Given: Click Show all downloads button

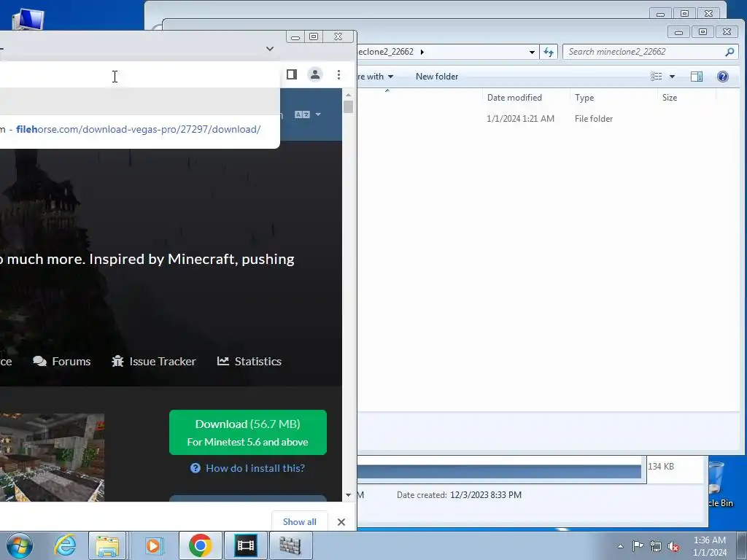Looking at the screenshot, I should [x=300, y=522].
